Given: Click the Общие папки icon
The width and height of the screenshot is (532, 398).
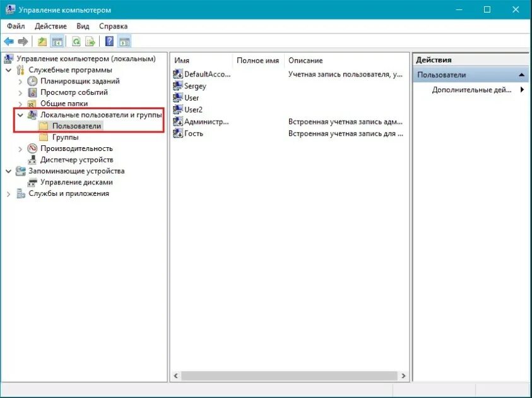Looking at the screenshot, I should [32, 104].
